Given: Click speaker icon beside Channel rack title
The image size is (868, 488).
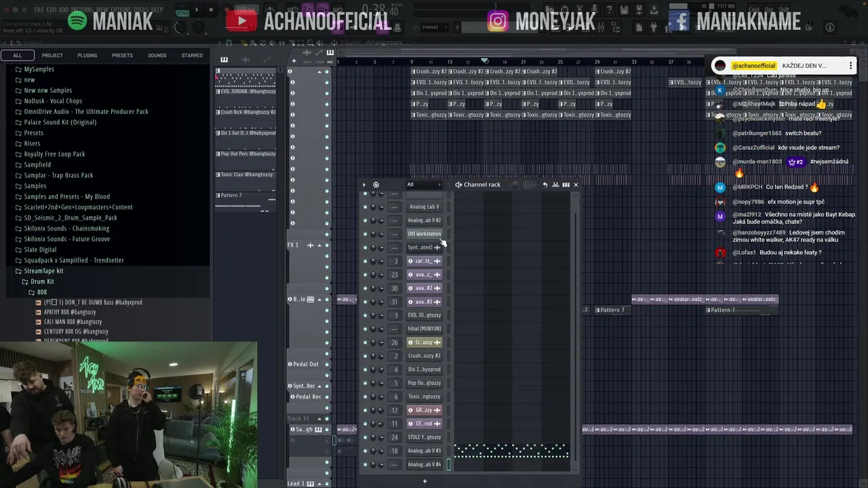Looking at the screenshot, I should [458, 184].
